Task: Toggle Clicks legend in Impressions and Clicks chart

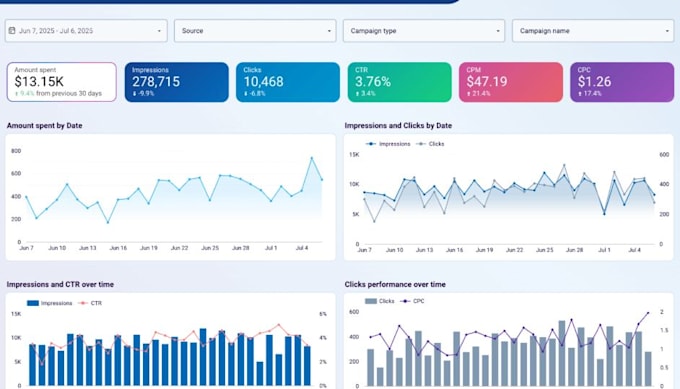Action: click(x=430, y=144)
